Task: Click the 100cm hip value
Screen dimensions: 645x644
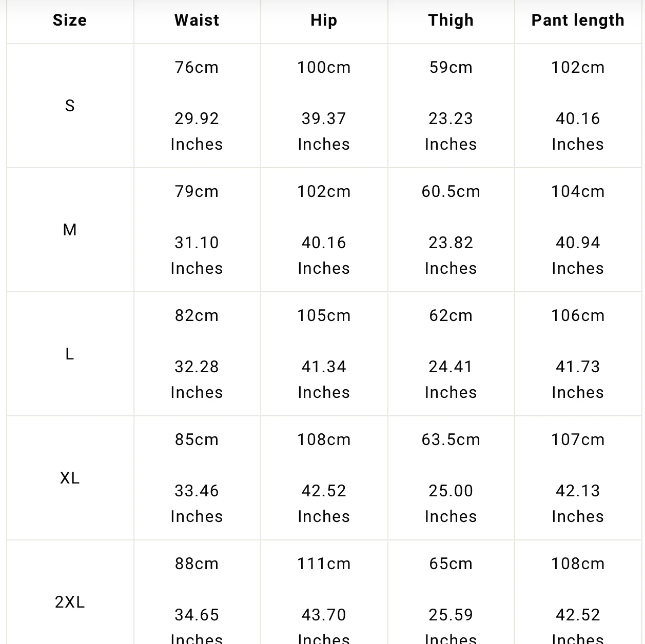Action: click(x=324, y=68)
